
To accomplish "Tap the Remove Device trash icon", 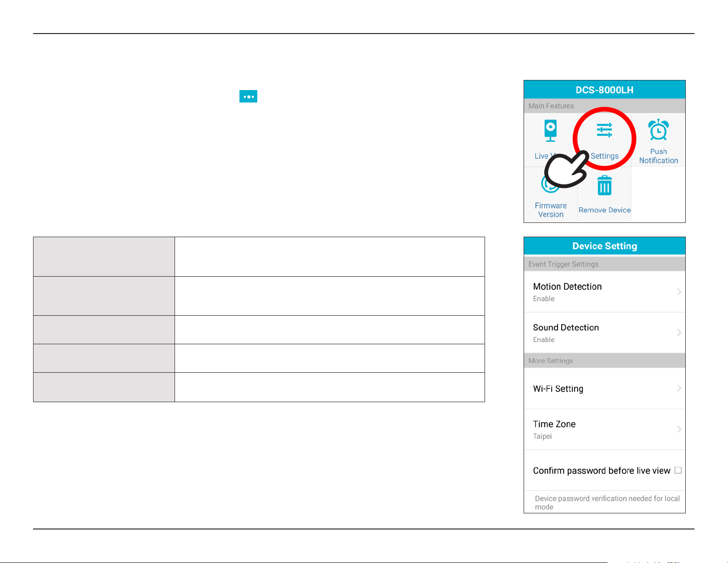I will [604, 186].
